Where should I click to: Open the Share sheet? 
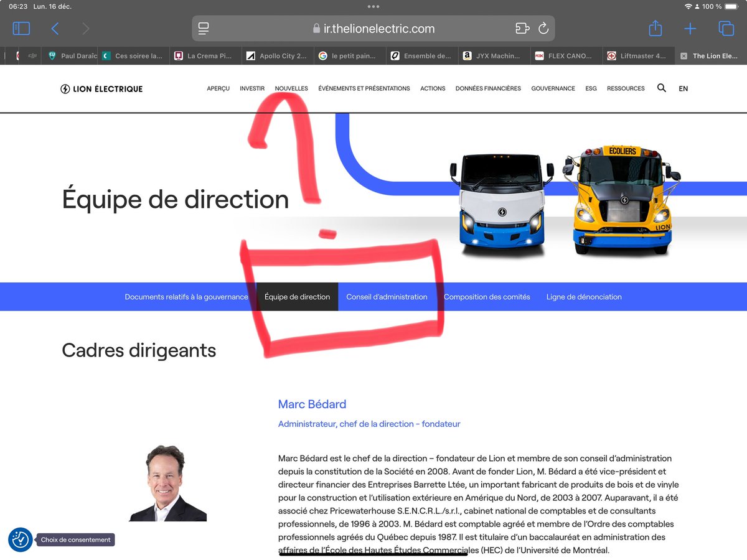pos(655,28)
